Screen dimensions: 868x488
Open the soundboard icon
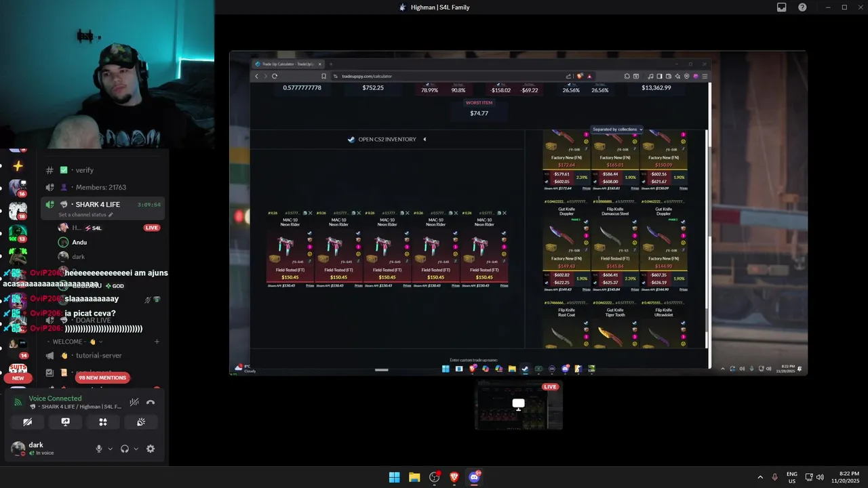point(141,422)
